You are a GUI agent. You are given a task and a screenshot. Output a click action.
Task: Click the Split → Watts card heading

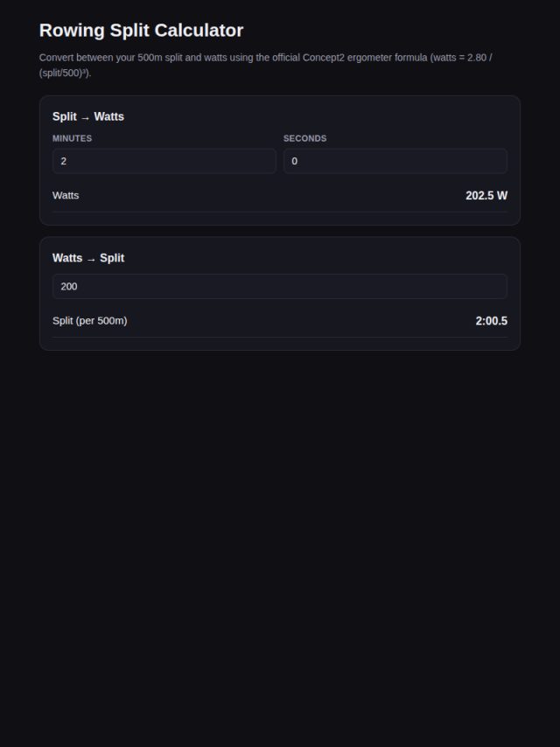(88, 116)
